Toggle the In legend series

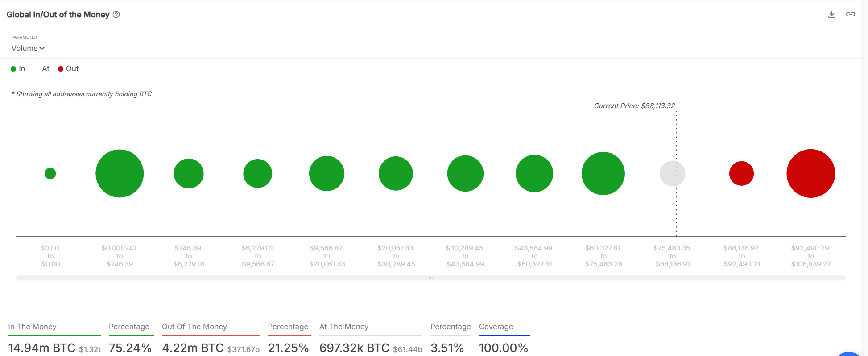[x=18, y=69]
